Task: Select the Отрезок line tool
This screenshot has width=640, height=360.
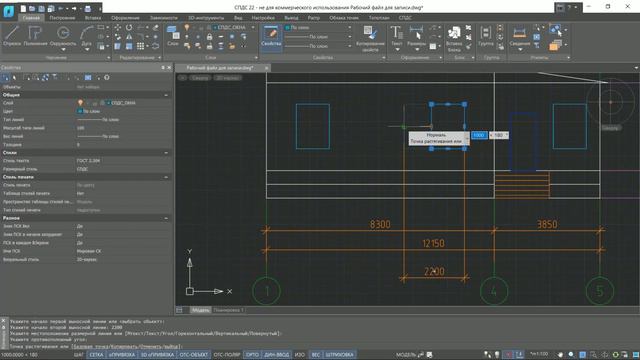Action: pyautogui.click(x=12, y=36)
